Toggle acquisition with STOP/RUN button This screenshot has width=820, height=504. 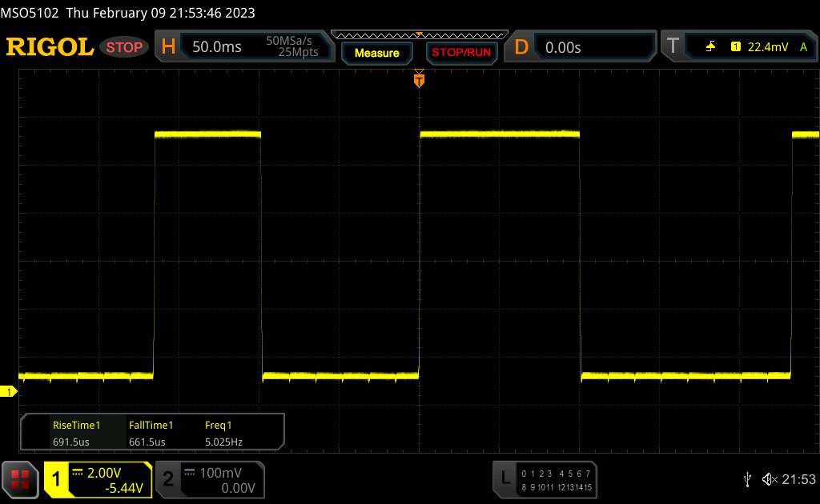pos(461,53)
